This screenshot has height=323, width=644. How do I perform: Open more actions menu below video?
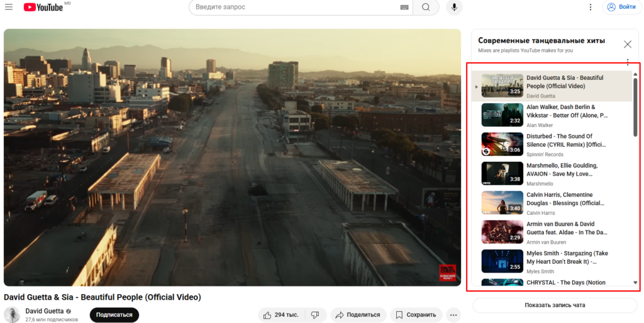click(453, 315)
